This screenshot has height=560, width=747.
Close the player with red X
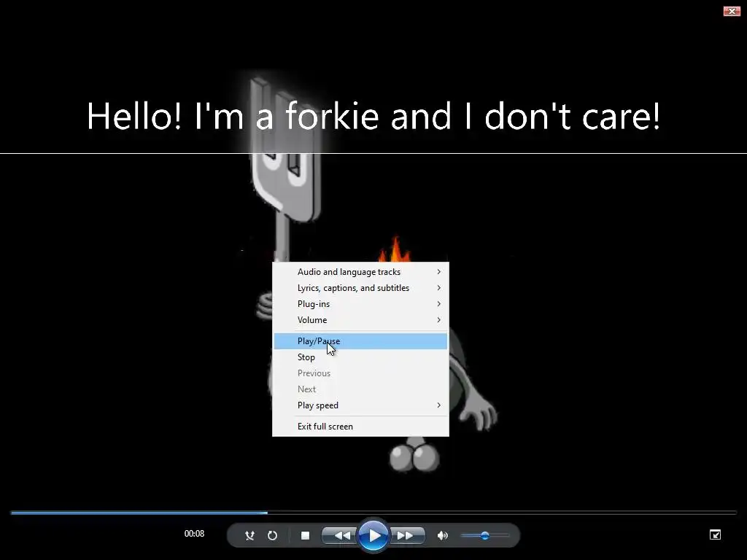point(731,11)
